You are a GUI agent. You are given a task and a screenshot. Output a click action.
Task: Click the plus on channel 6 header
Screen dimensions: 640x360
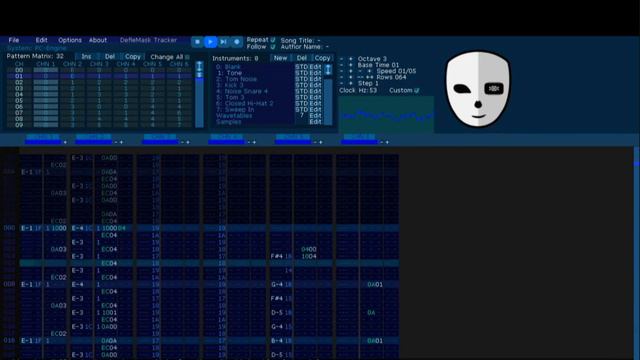click(x=387, y=142)
